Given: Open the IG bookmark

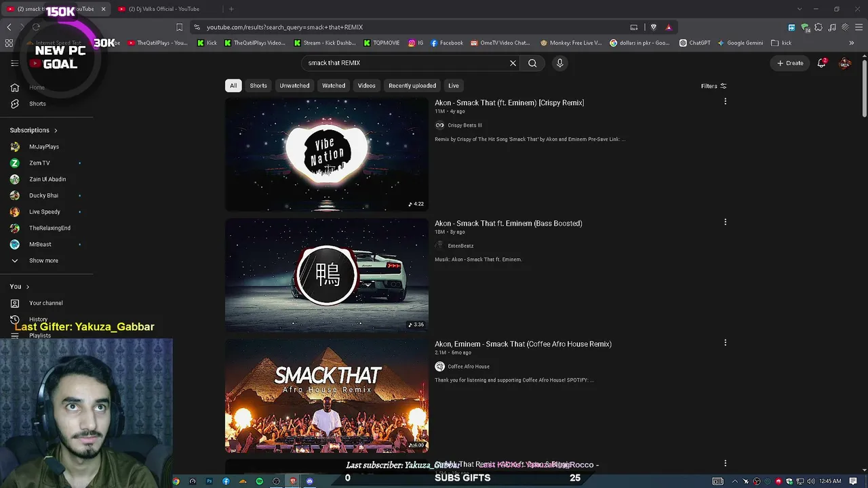Looking at the screenshot, I should point(416,43).
